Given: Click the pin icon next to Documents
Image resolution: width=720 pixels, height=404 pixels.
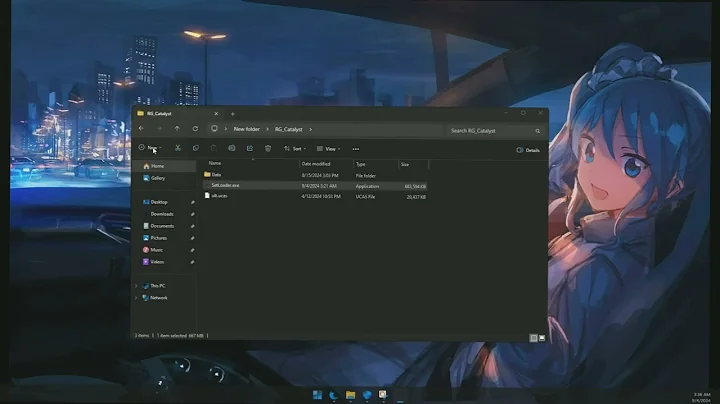Looking at the screenshot, I should pyautogui.click(x=192, y=226).
